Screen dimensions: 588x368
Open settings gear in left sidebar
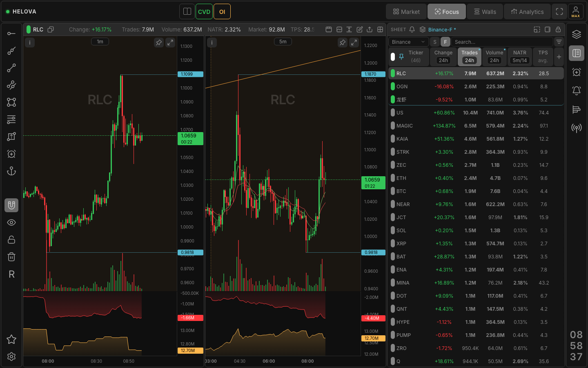tap(11, 357)
